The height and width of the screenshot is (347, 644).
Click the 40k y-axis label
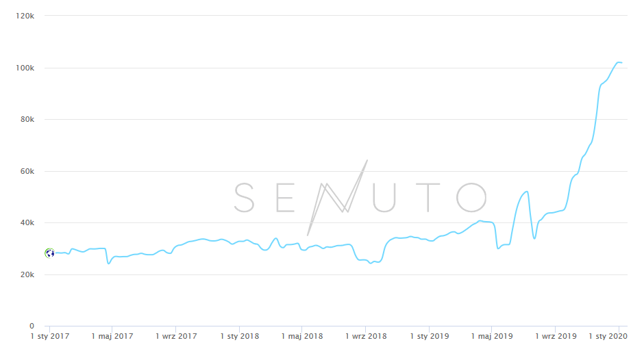click(26, 222)
